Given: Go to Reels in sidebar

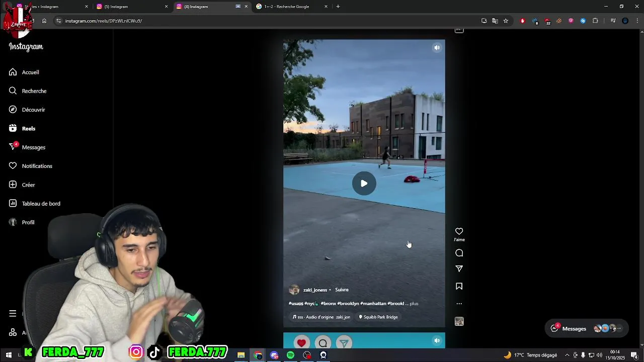Looking at the screenshot, I should [22, 128].
